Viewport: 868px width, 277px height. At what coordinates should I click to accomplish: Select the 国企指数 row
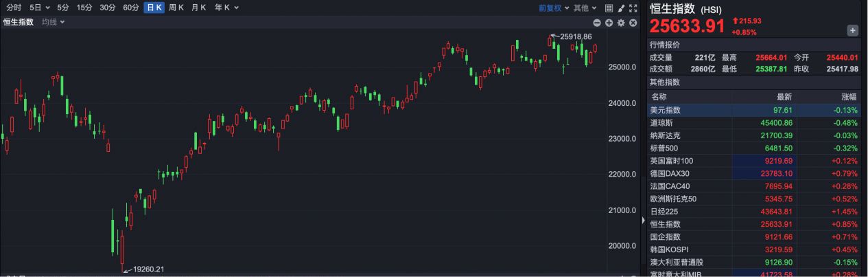754,237
